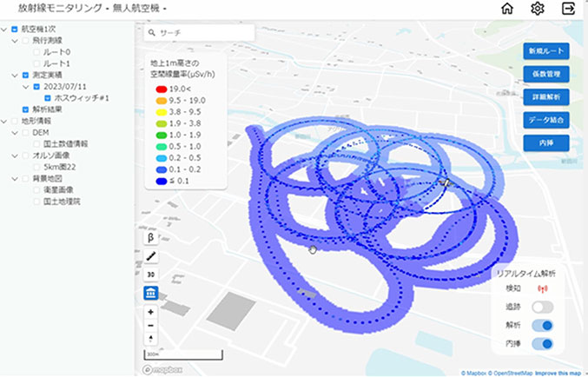Toggle the 3D view button
This screenshot has height=377, width=588.
(150, 274)
